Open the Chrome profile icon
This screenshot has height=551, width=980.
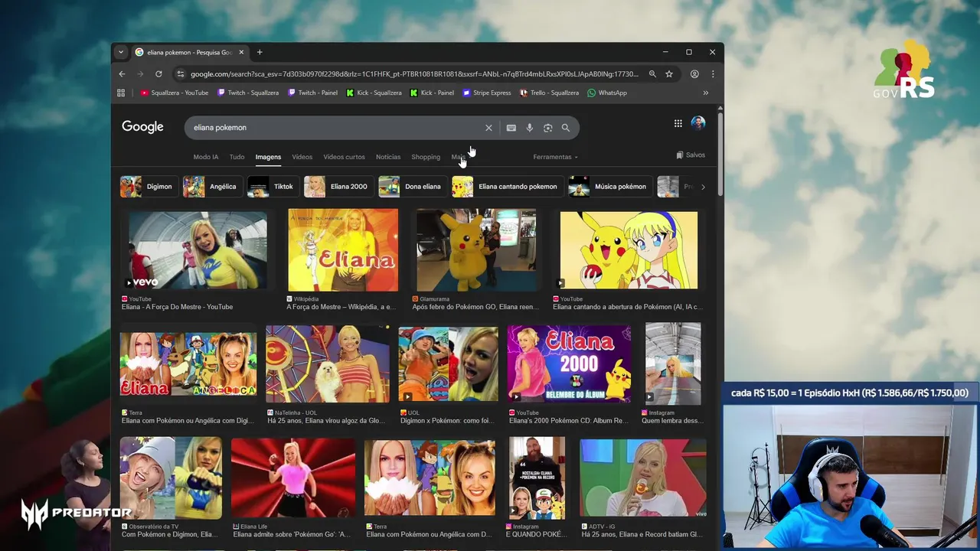pyautogui.click(x=694, y=74)
